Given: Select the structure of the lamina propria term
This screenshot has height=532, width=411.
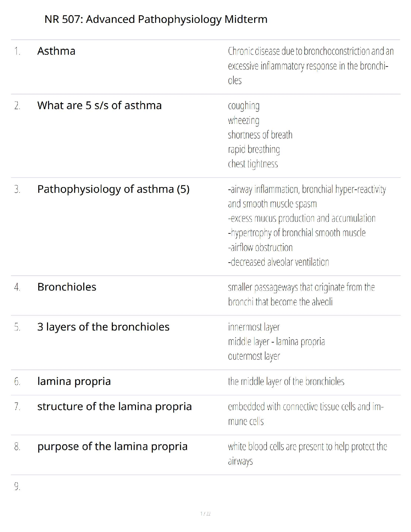Looking at the screenshot, I should [x=114, y=406].
